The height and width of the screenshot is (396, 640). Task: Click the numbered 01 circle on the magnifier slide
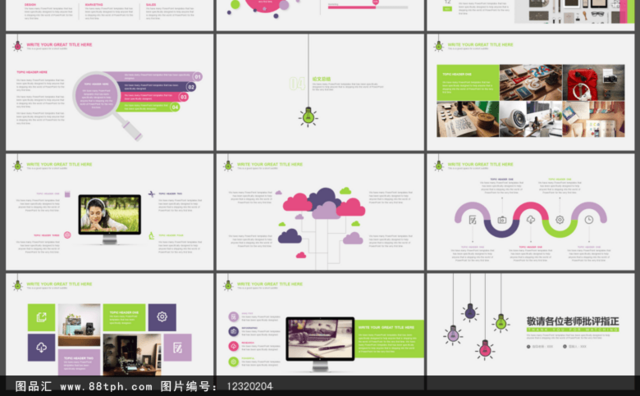198,77
